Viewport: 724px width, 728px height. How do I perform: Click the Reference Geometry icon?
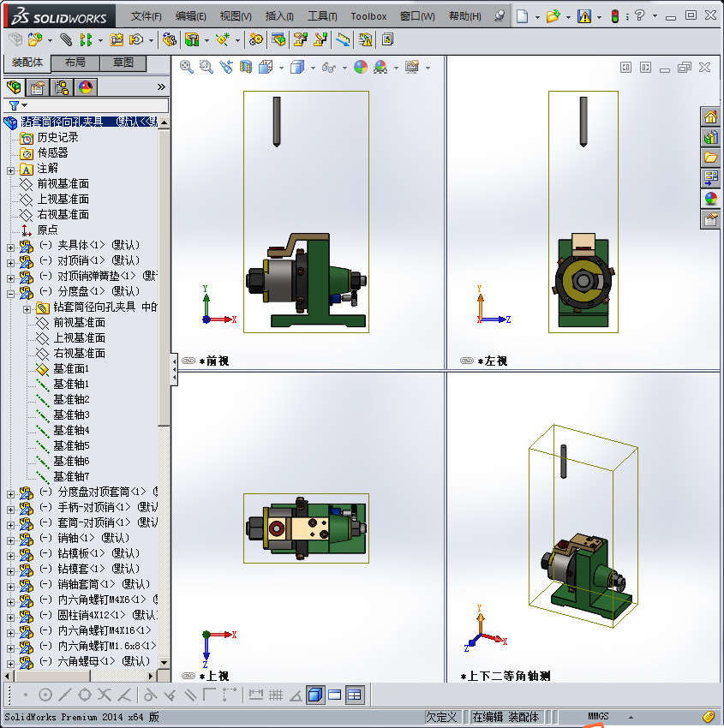[223, 40]
